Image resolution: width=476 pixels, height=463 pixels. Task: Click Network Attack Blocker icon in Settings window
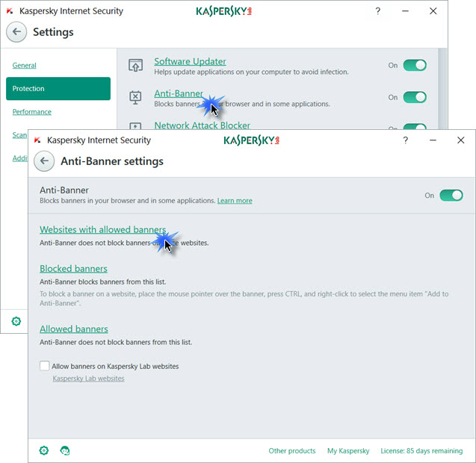pos(135,126)
